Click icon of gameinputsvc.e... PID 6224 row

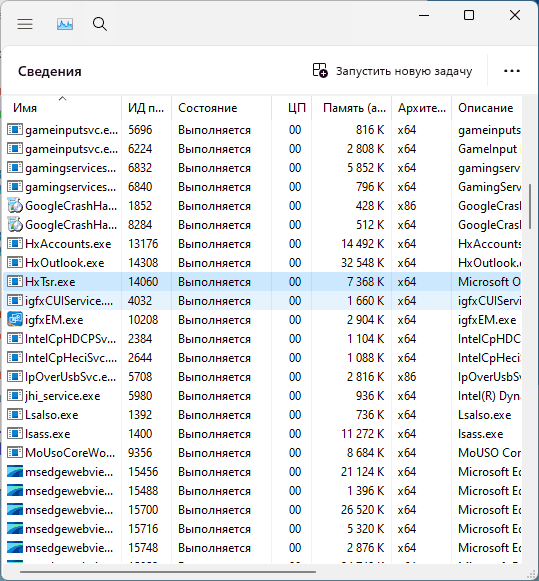[x=15, y=149]
